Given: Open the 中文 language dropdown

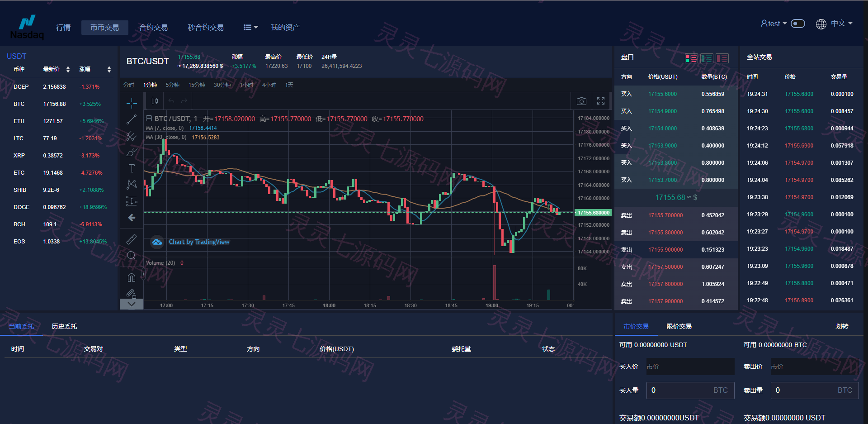Looking at the screenshot, I should point(842,23).
